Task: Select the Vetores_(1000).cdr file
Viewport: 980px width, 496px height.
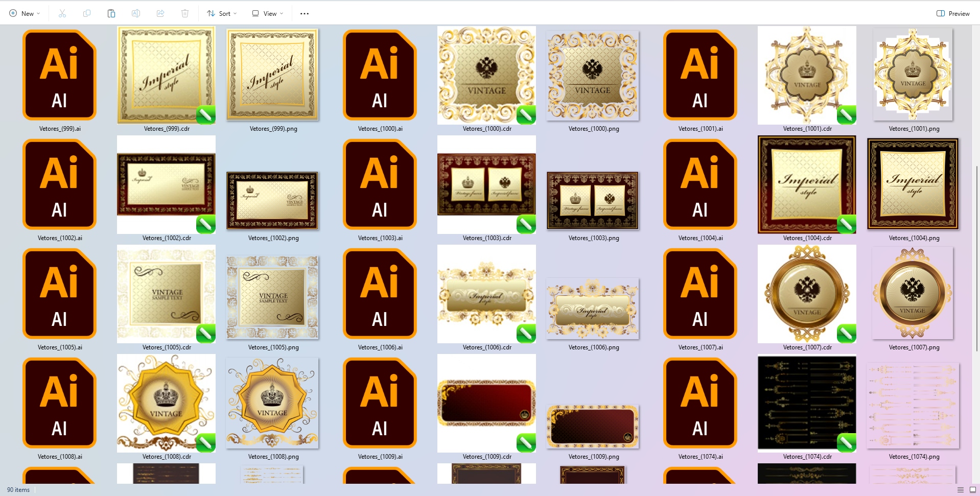Action: pyautogui.click(x=486, y=75)
